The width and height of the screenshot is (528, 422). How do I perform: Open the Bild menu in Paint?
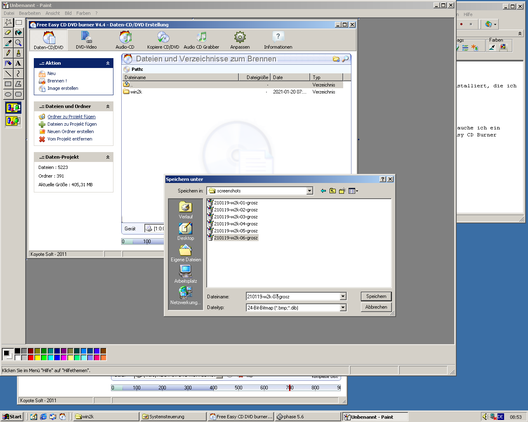68,13
